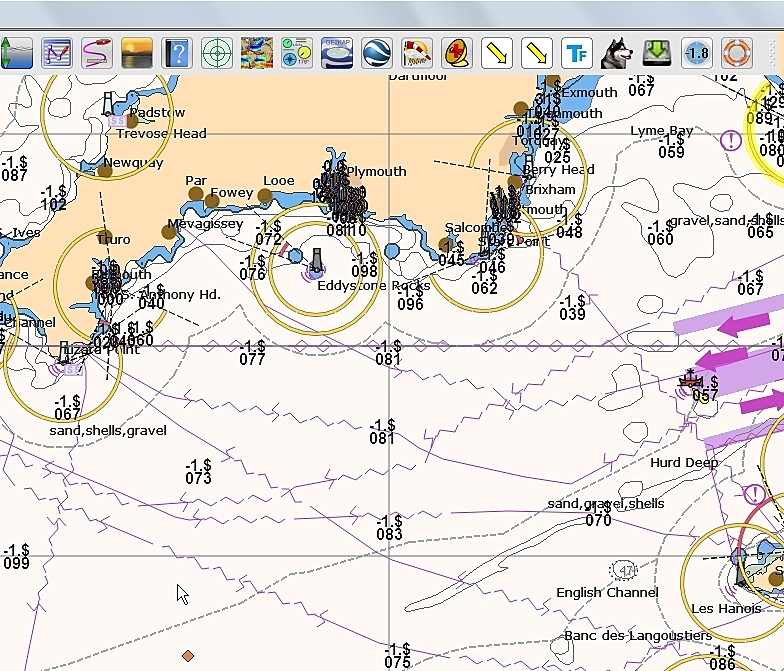Click the brown harbour dot at Par
The width and height of the screenshot is (784, 671).
click(x=196, y=194)
